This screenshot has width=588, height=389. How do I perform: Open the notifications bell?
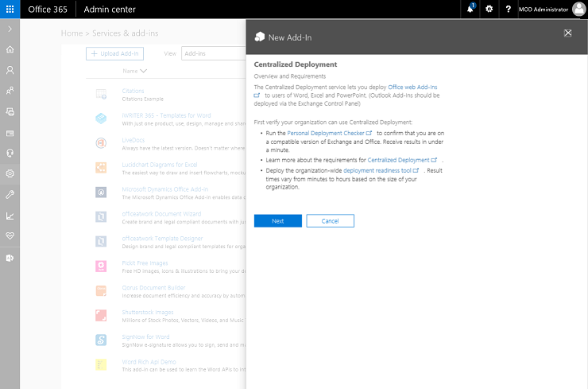tap(470, 9)
